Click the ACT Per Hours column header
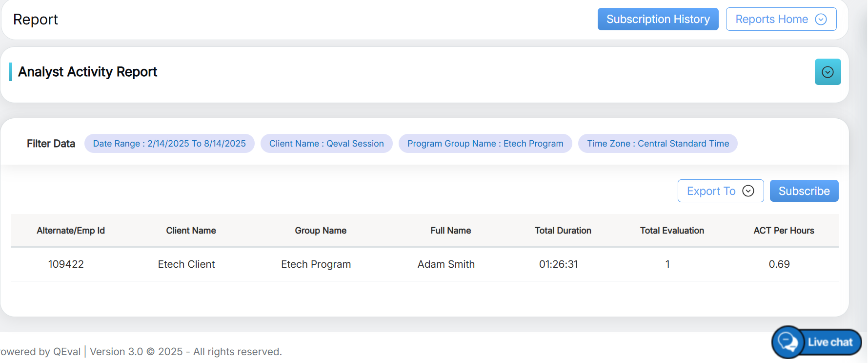The height and width of the screenshot is (363, 868). pos(784,231)
